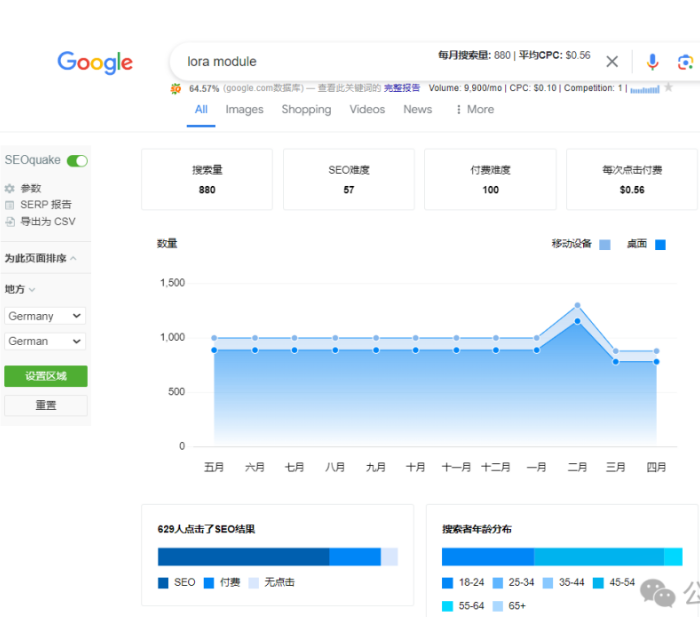This screenshot has height=617, width=700.
Task: Click the star icon beside trend bars
Action: [x=668, y=88]
